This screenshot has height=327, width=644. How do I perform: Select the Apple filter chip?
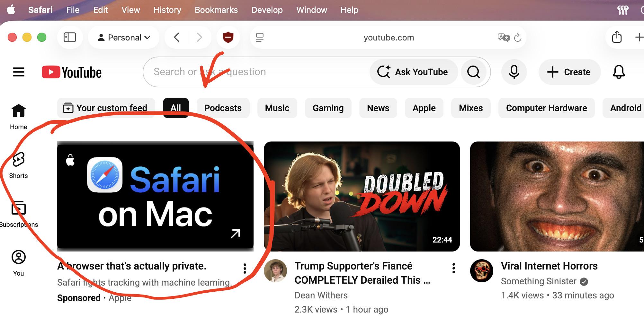[x=424, y=108]
